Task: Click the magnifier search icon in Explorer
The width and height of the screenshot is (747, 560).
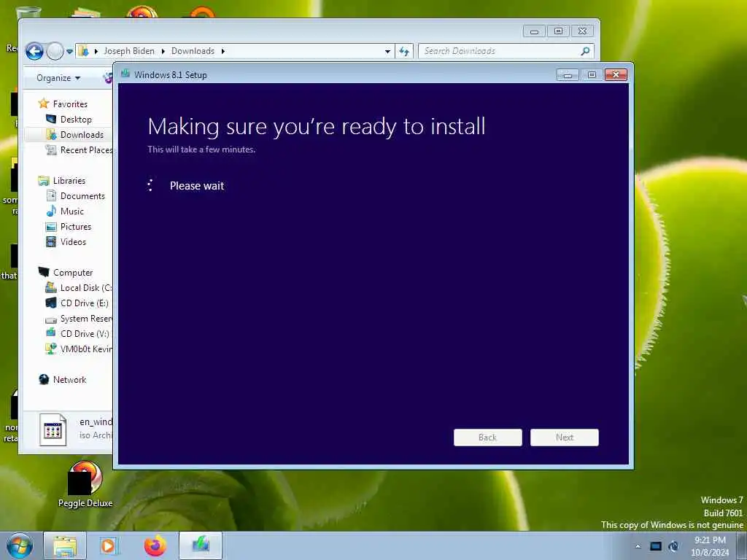Action: [585, 51]
